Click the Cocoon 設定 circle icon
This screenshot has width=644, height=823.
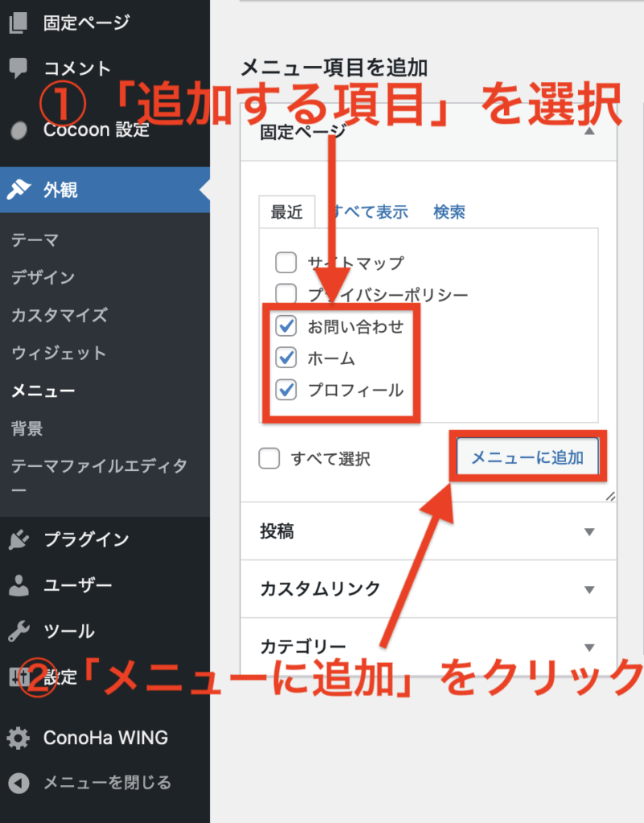(18, 130)
